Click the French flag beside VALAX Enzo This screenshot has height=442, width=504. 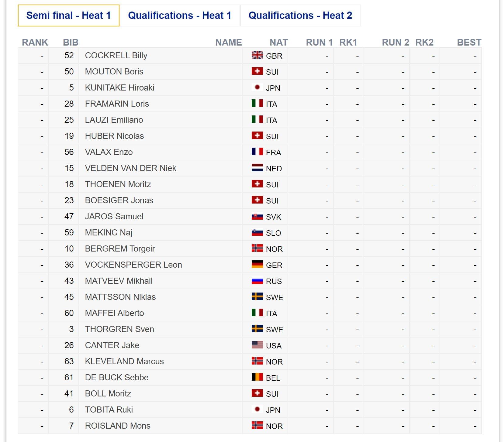pyautogui.click(x=257, y=152)
